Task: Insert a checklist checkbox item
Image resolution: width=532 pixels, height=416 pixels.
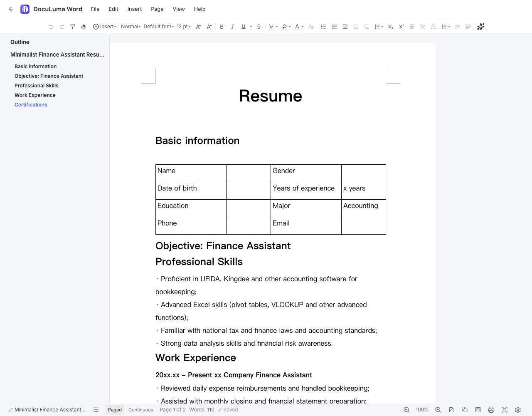Action: (x=345, y=27)
